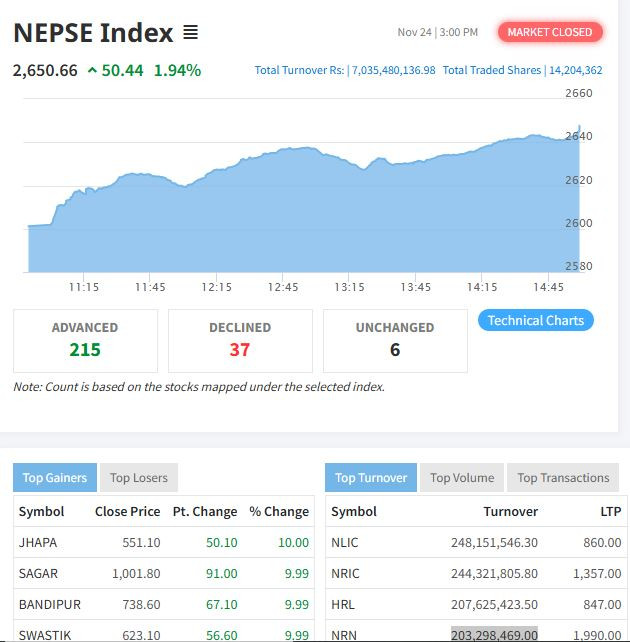The height and width of the screenshot is (642, 630).
Task: Open the NLIC turnover symbol
Action: pos(345,542)
